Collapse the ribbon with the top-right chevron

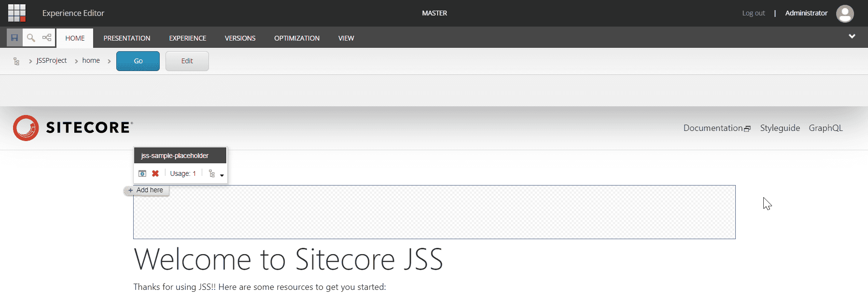click(852, 36)
